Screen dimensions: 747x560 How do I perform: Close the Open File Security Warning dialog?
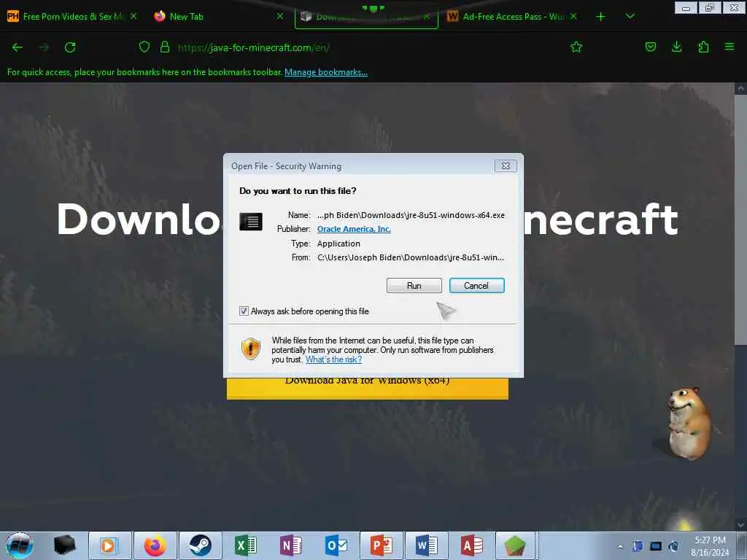[506, 166]
